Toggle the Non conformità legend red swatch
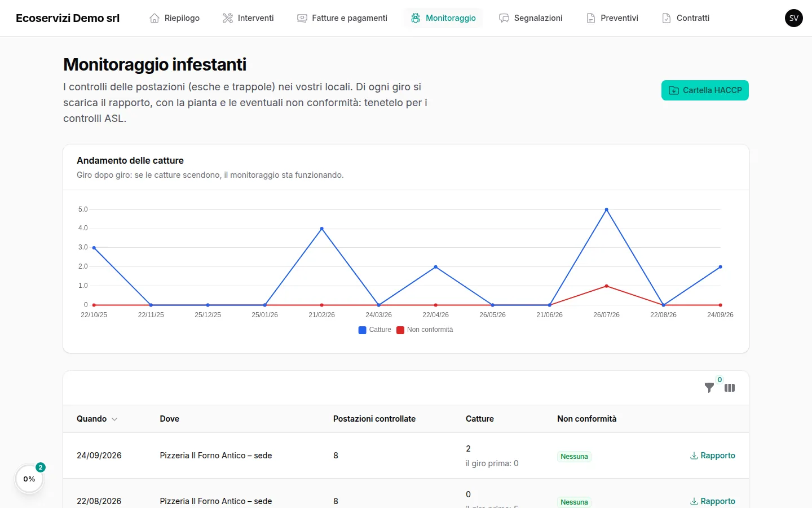Image resolution: width=812 pixels, height=508 pixels. coord(400,330)
